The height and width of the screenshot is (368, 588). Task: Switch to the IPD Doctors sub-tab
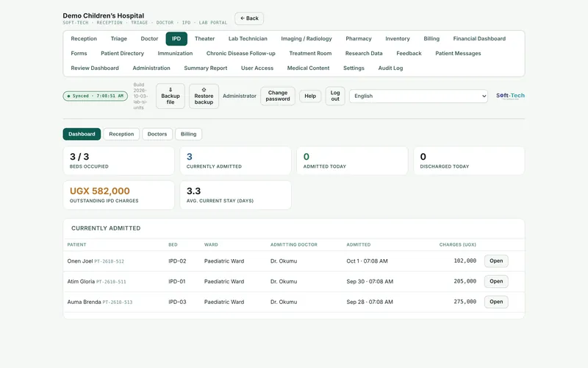tap(157, 134)
